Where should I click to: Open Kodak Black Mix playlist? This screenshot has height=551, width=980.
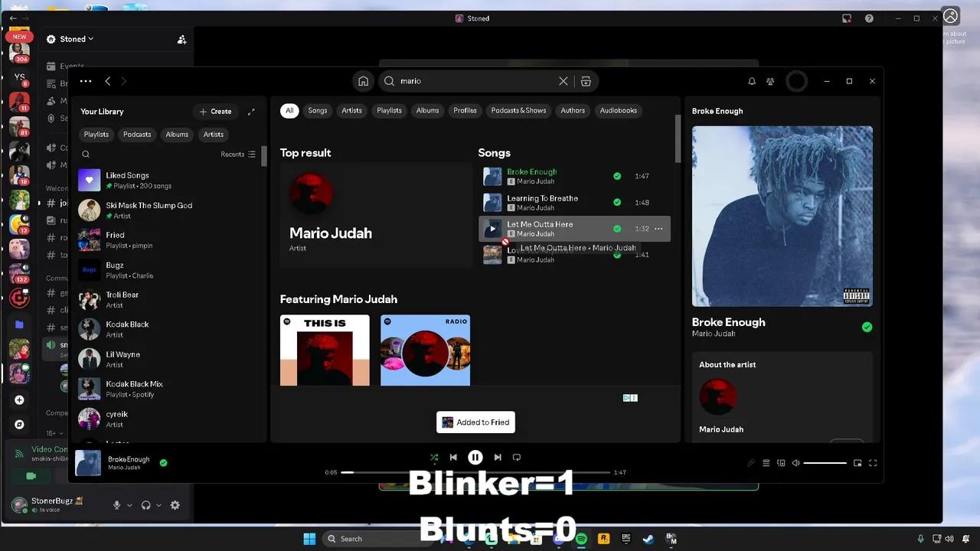point(168,389)
